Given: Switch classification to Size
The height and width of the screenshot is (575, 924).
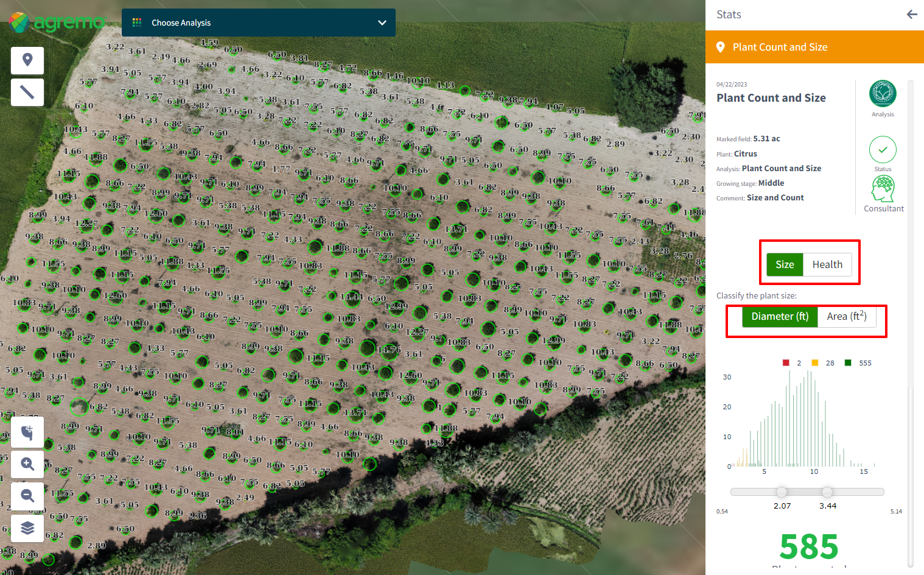Looking at the screenshot, I should point(785,264).
